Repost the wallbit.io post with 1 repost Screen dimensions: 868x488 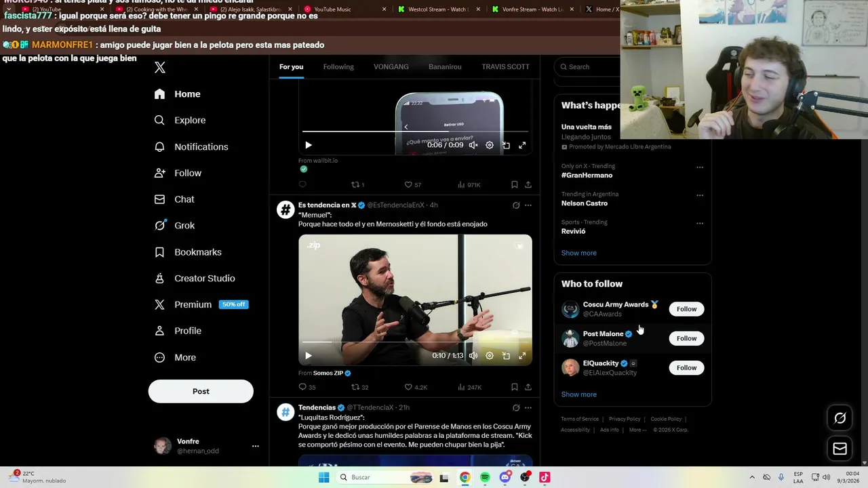click(357, 184)
